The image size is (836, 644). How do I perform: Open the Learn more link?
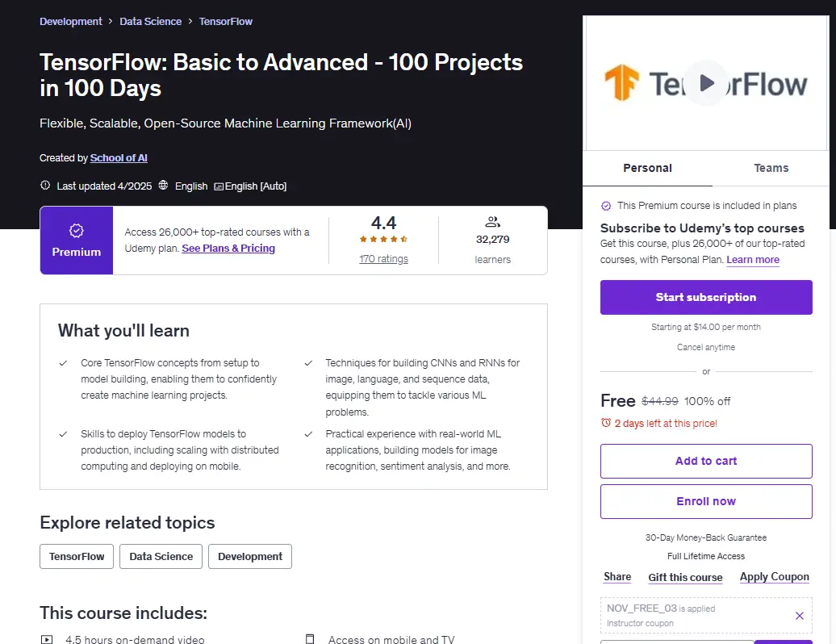point(753,260)
